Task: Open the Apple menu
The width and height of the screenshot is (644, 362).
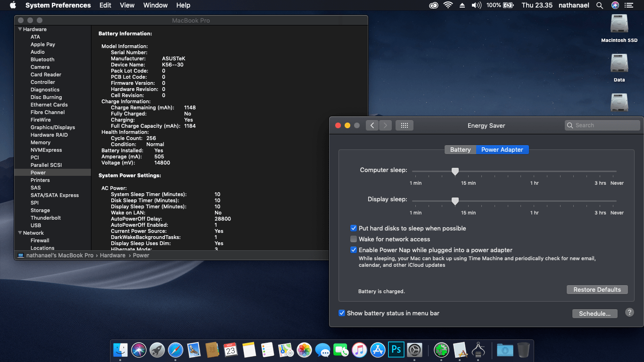Action: 13,5
